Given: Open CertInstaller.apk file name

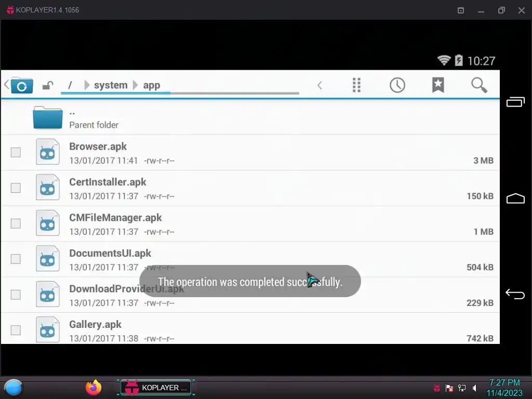Looking at the screenshot, I should coord(108,182).
